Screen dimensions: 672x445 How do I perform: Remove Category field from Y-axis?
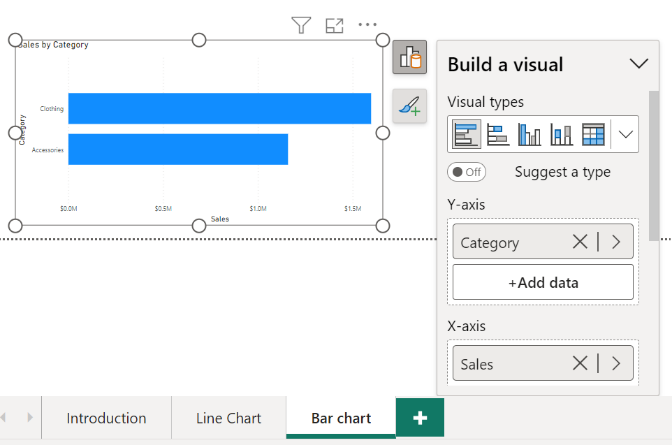pyautogui.click(x=580, y=242)
